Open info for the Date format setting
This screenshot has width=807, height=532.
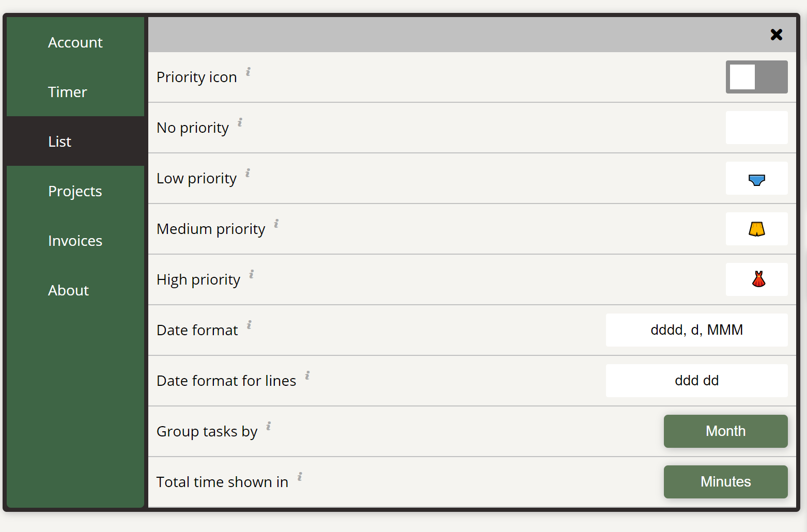pos(250,325)
